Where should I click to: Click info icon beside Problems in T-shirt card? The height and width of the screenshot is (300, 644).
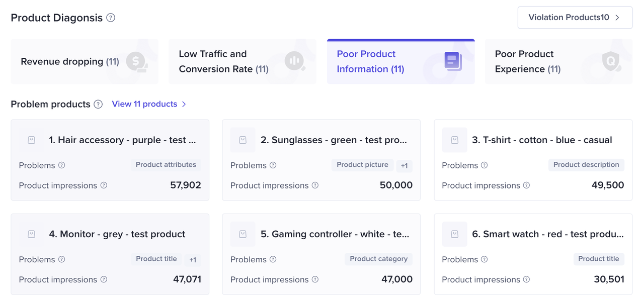[x=484, y=165]
